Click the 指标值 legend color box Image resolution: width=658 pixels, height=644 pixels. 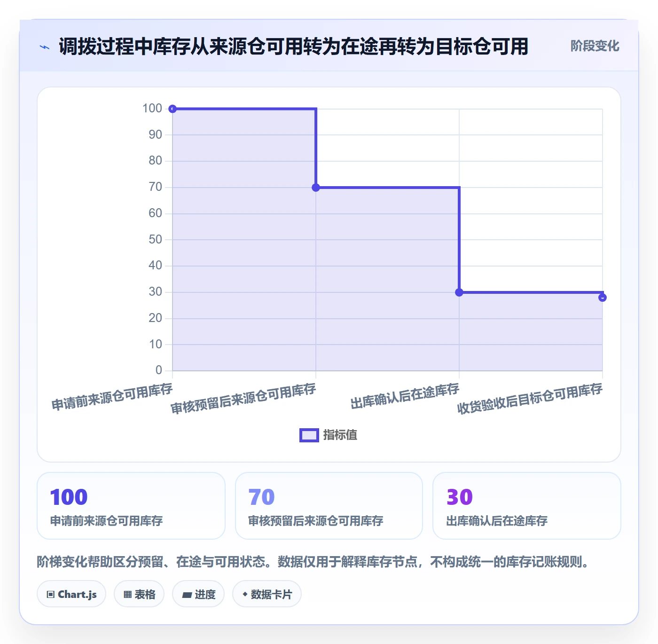point(309,435)
